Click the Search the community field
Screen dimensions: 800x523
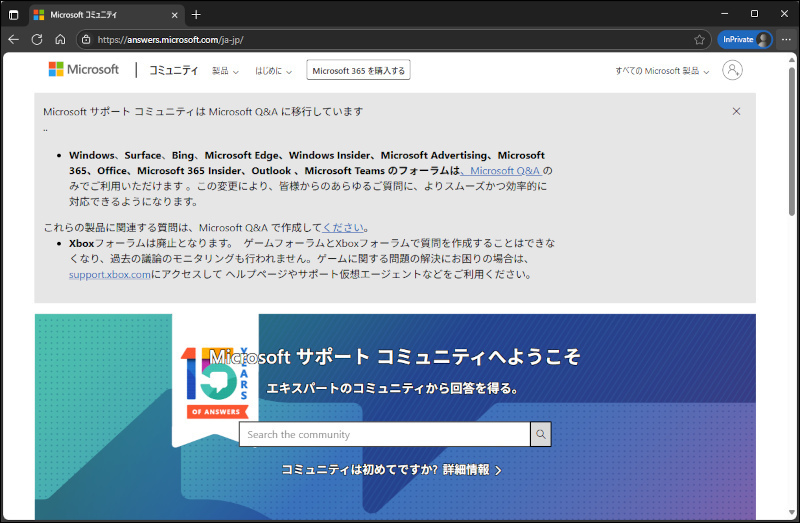[384, 435]
